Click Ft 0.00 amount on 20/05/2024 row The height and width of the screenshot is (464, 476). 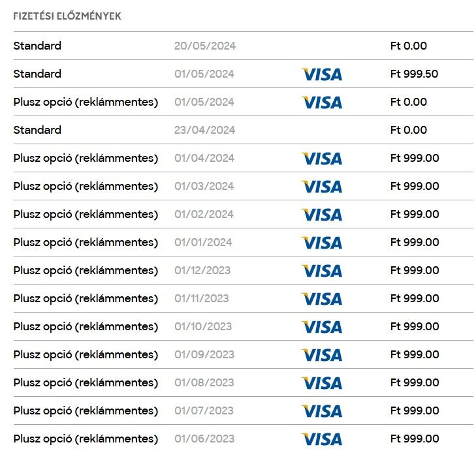pyautogui.click(x=409, y=46)
